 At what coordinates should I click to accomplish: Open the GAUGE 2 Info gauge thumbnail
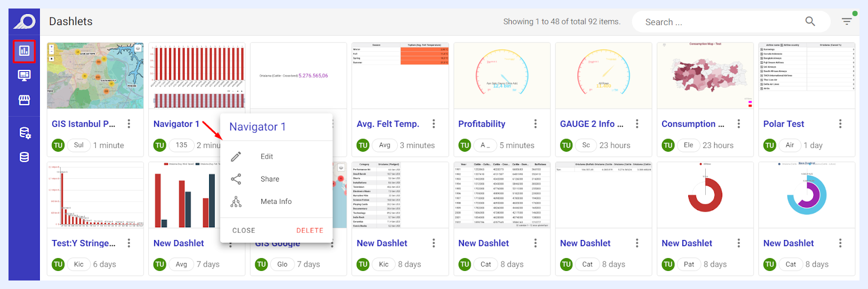point(604,76)
